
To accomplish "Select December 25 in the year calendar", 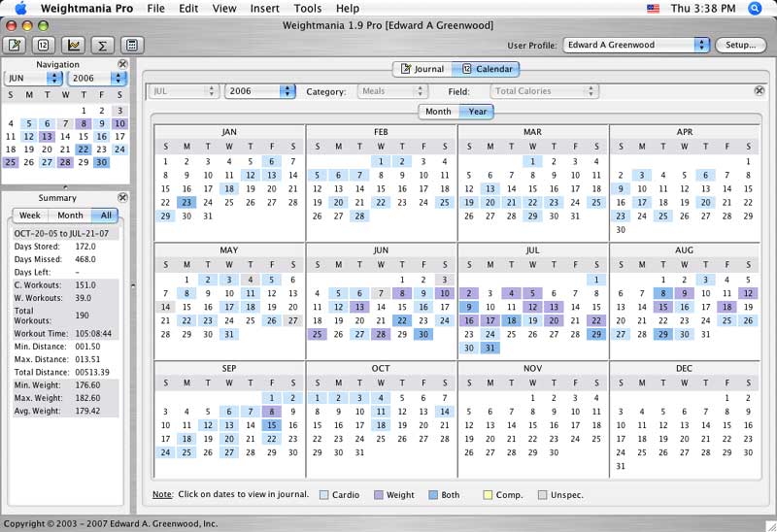I will [x=642, y=452].
